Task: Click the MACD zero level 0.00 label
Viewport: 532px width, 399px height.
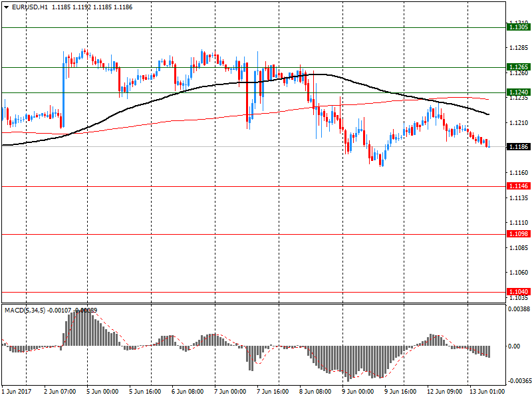Action: click(514, 346)
